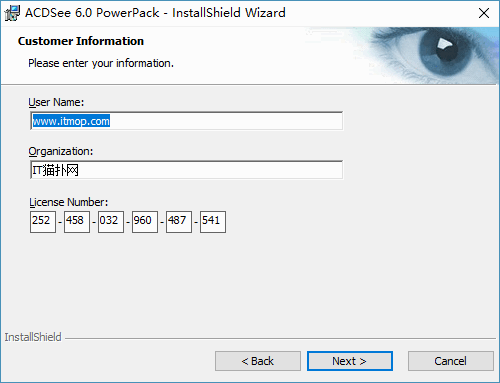The image size is (500, 383).
Task: Click the Customer Information heading
Action: [81, 41]
